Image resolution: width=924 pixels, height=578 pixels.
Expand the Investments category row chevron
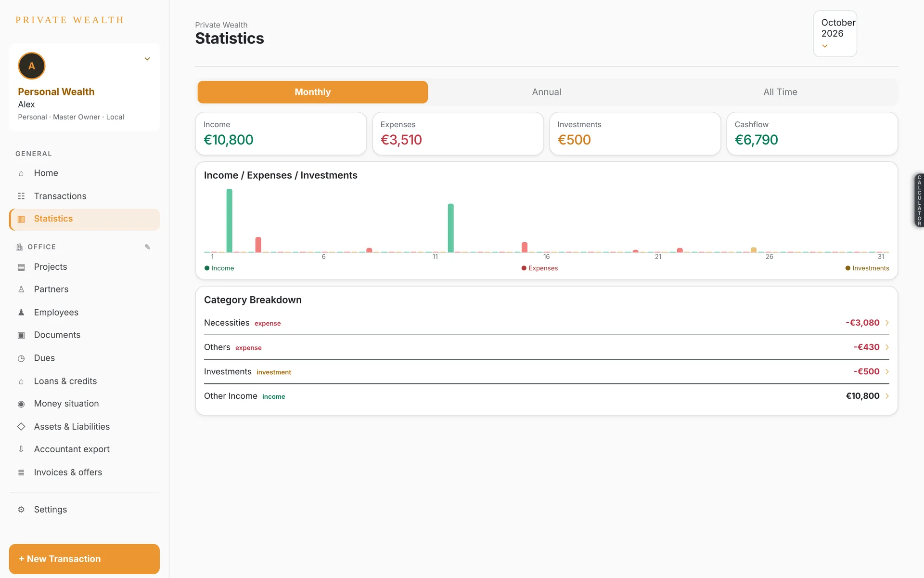tap(887, 371)
